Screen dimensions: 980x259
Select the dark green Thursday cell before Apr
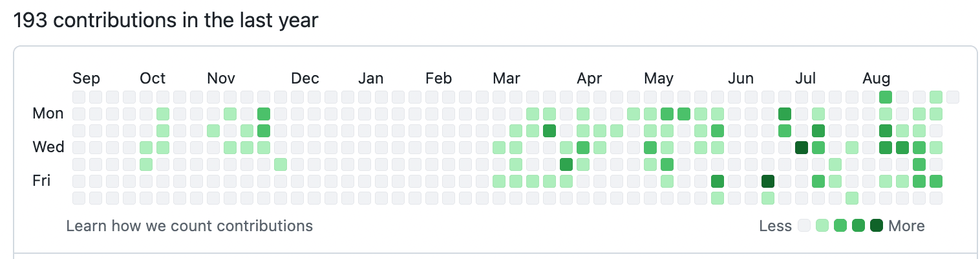pos(566,164)
